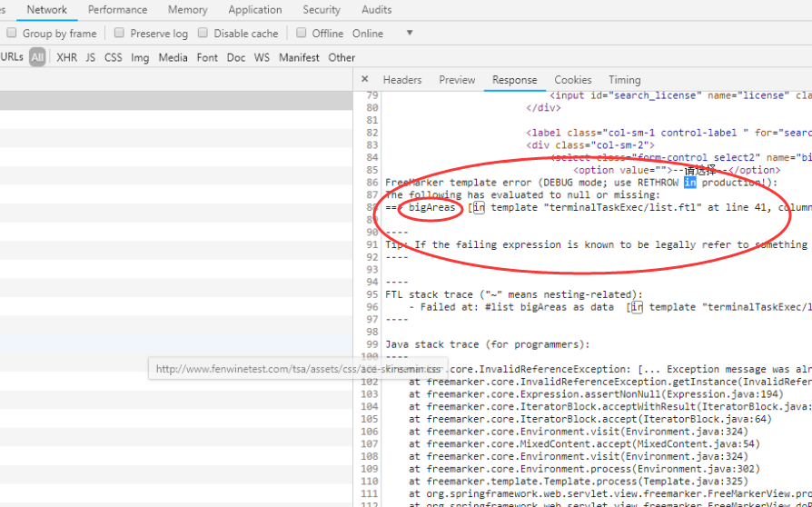
Task: Open the Headers details tab
Action: pyautogui.click(x=402, y=80)
